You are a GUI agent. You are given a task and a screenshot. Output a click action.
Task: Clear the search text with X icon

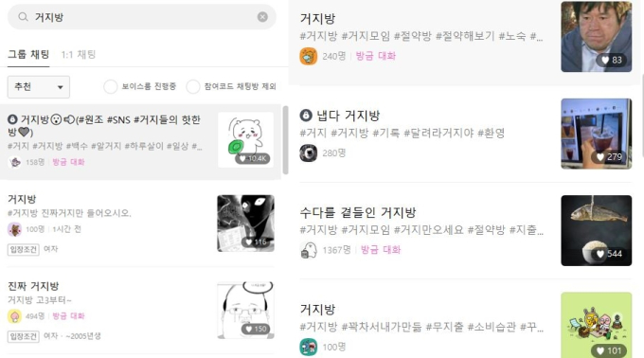262,17
